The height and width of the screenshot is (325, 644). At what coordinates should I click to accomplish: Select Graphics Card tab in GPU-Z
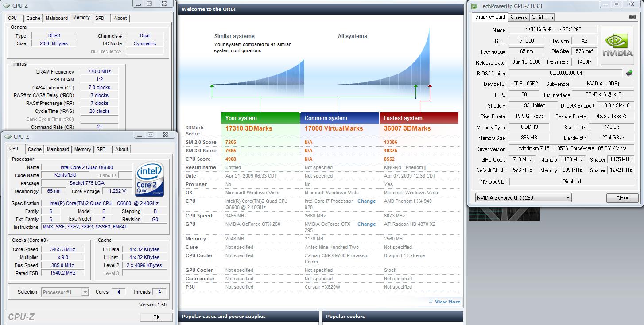490,17
